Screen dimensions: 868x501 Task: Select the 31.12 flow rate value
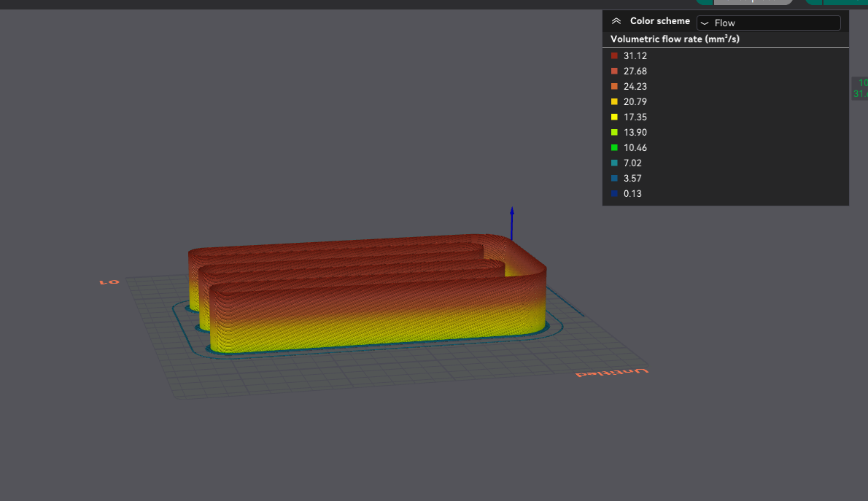(x=635, y=56)
